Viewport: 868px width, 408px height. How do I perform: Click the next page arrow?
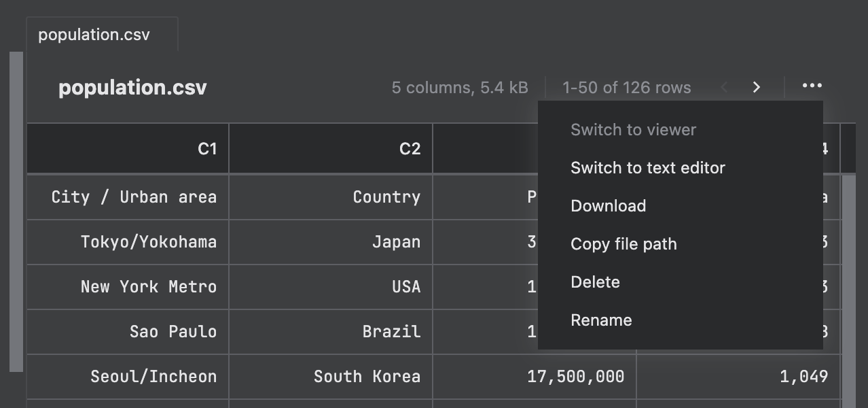(756, 87)
